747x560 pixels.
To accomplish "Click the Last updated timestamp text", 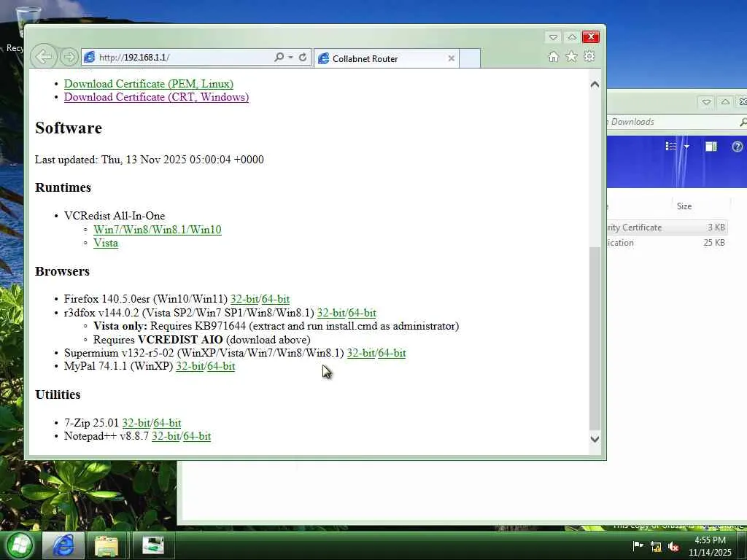I will (x=149, y=160).
